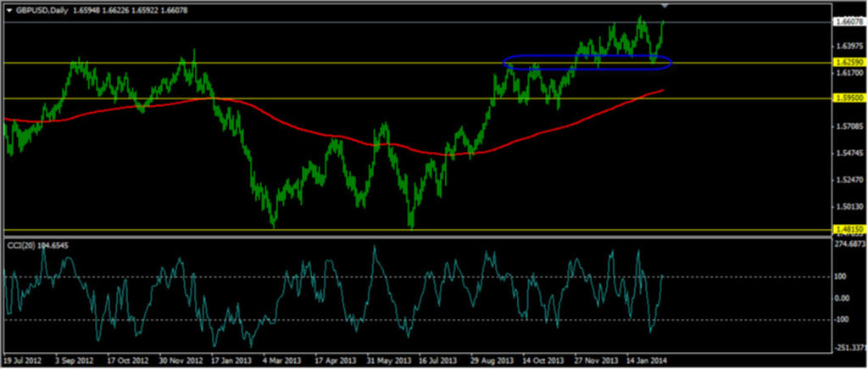868x369 pixels.
Task: Click the 1.57085 price axis label
Action: [x=850, y=126]
